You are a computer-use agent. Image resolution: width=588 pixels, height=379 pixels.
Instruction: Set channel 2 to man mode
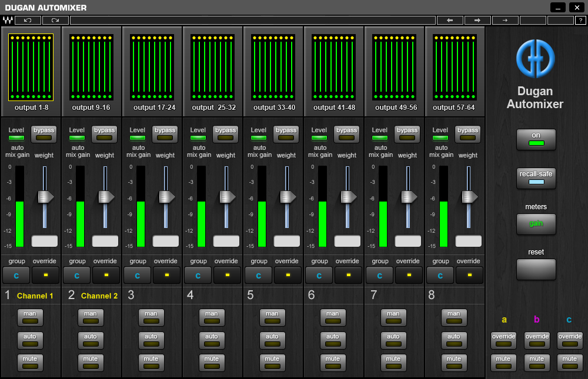point(91,317)
